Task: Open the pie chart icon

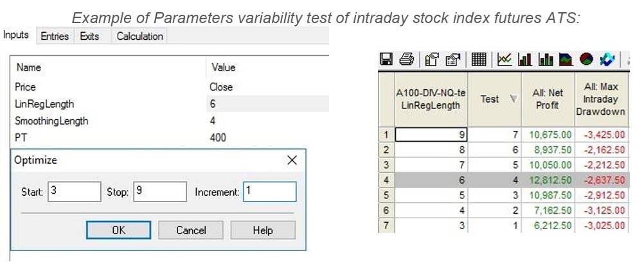Action: pyautogui.click(x=587, y=60)
